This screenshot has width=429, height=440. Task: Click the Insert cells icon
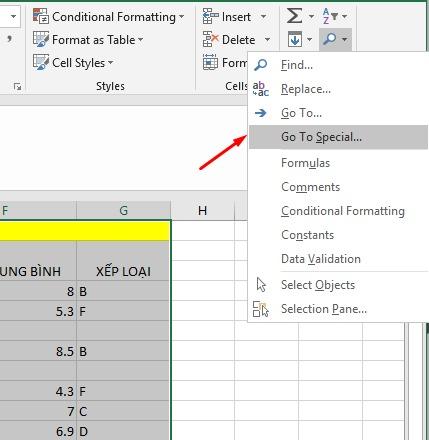(x=211, y=16)
